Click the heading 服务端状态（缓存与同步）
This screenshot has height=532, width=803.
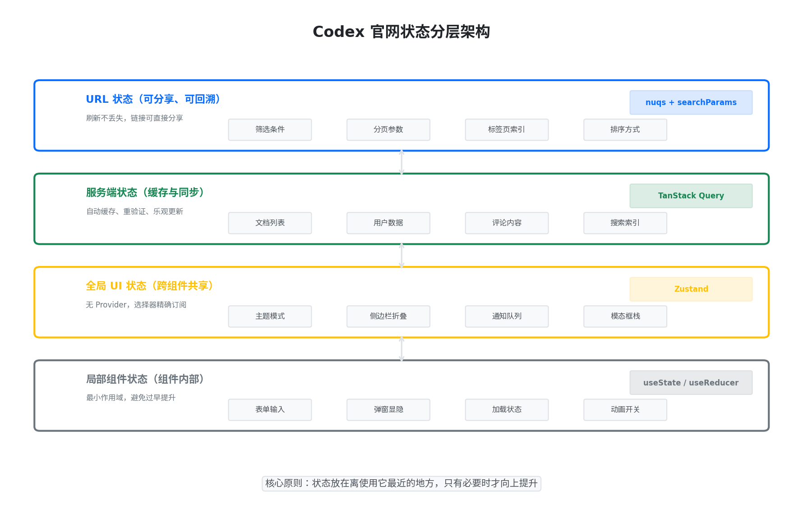coord(145,193)
